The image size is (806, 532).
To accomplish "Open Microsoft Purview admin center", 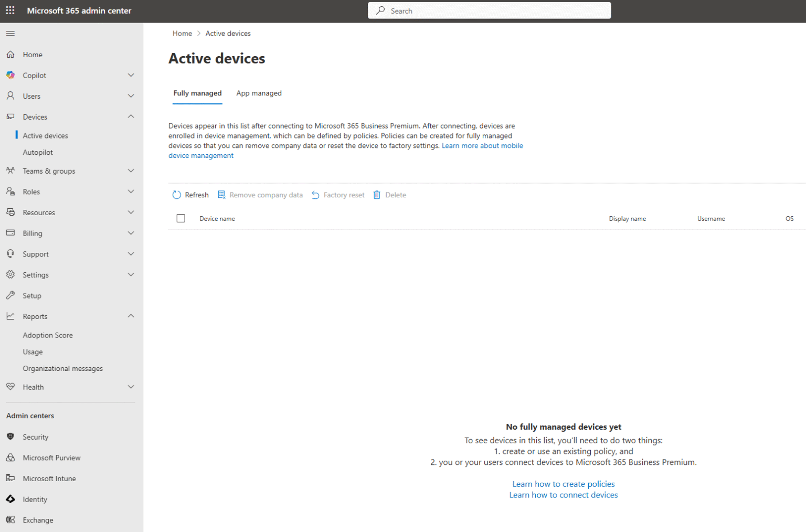I will click(51, 457).
